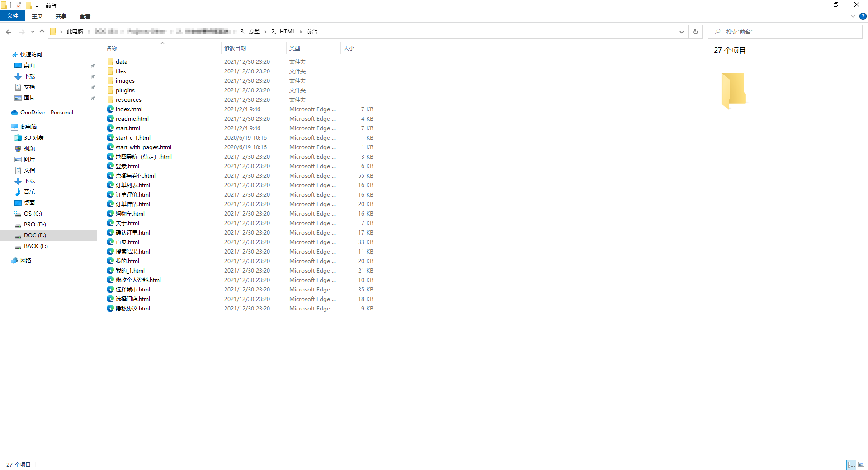Select the images folder icon
This screenshot has height=470, width=868.
pyautogui.click(x=110, y=80)
